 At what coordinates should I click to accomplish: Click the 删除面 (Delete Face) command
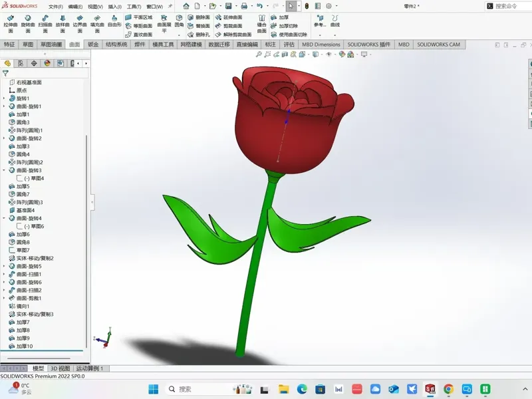click(x=199, y=17)
